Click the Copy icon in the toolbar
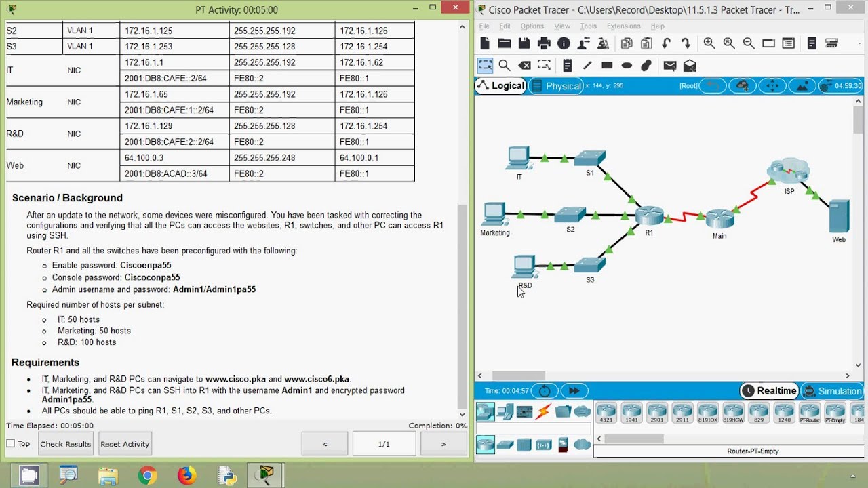The image size is (868, 488). tap(627, 43)
